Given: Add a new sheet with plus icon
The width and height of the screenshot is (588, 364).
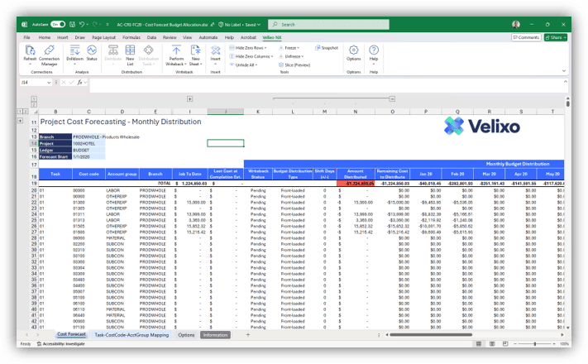Looking at the screenshot, I should click(x=247, y=335).
